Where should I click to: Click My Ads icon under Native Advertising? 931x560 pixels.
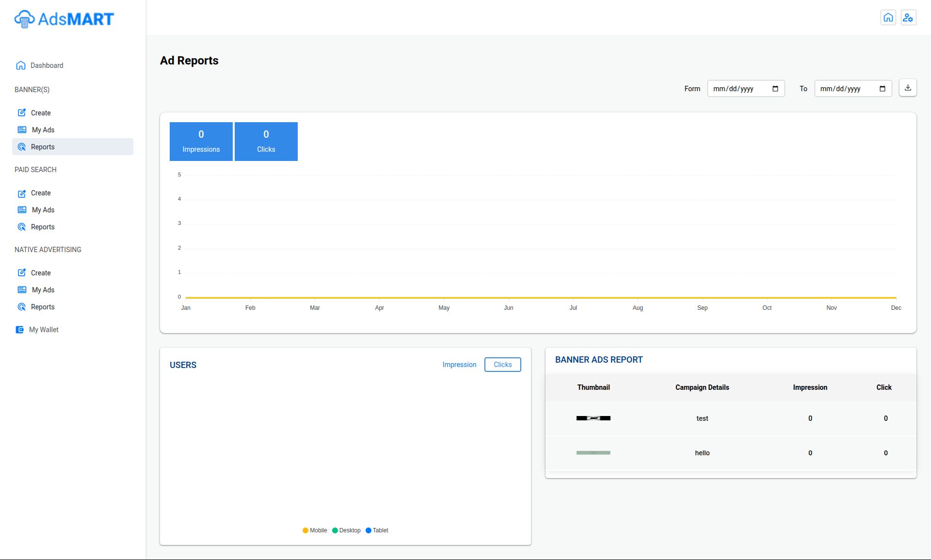pos(22,290)
